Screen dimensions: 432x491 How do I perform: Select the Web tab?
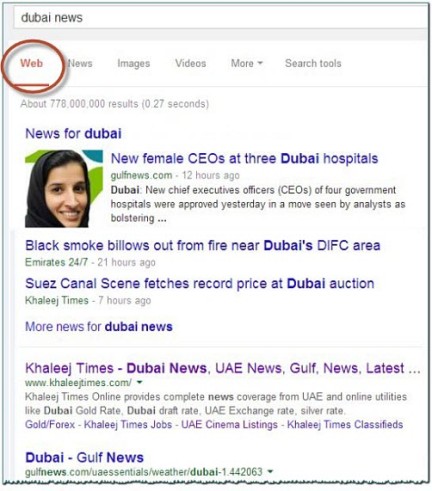32,63
